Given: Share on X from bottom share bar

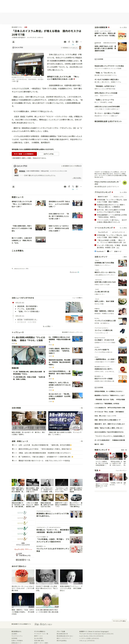Looking at the screenshot, I should point(73,187).
